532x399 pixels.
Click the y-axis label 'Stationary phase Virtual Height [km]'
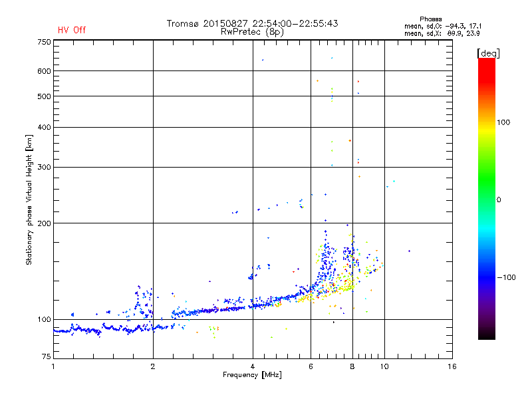coord(29,199)
